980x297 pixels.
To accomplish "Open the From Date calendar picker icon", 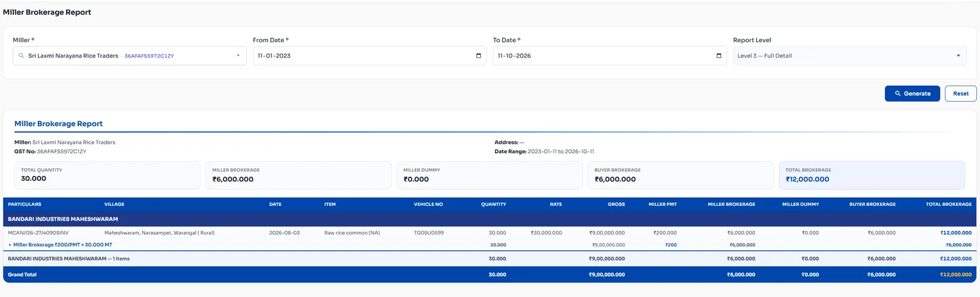I will pyautogui.click(x=478, y=56).
